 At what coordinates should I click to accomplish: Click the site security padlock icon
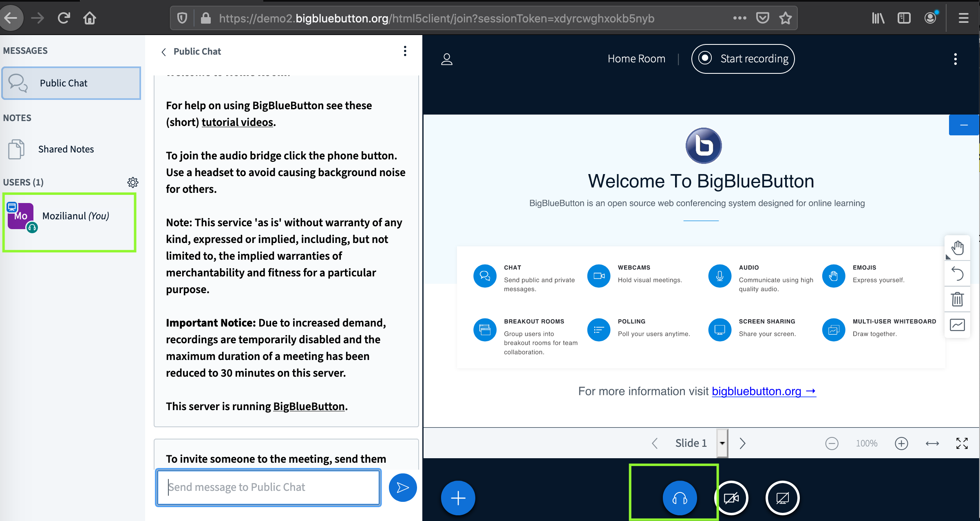pos(206,18)
